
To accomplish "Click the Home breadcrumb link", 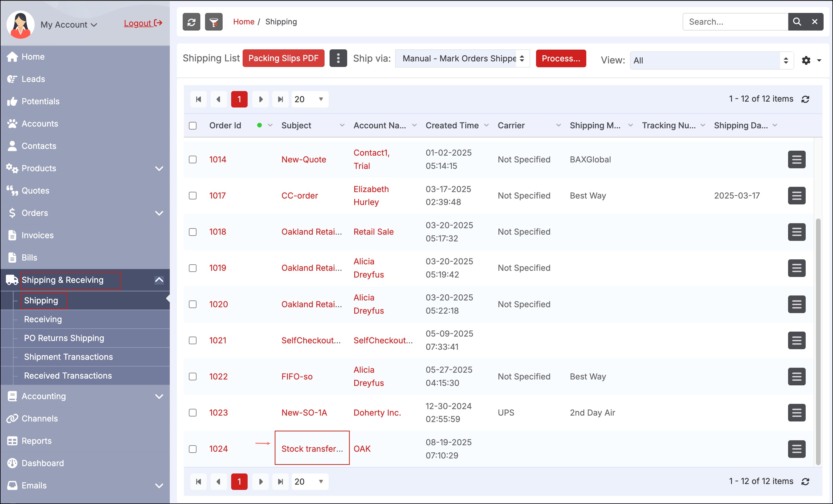I will coord(243,22).
